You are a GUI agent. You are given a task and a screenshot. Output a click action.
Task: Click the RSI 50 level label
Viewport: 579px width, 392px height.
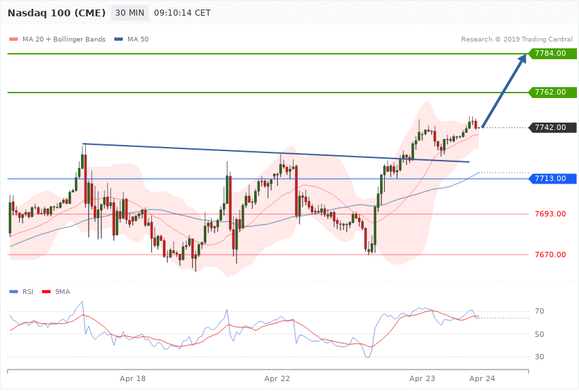539,334
